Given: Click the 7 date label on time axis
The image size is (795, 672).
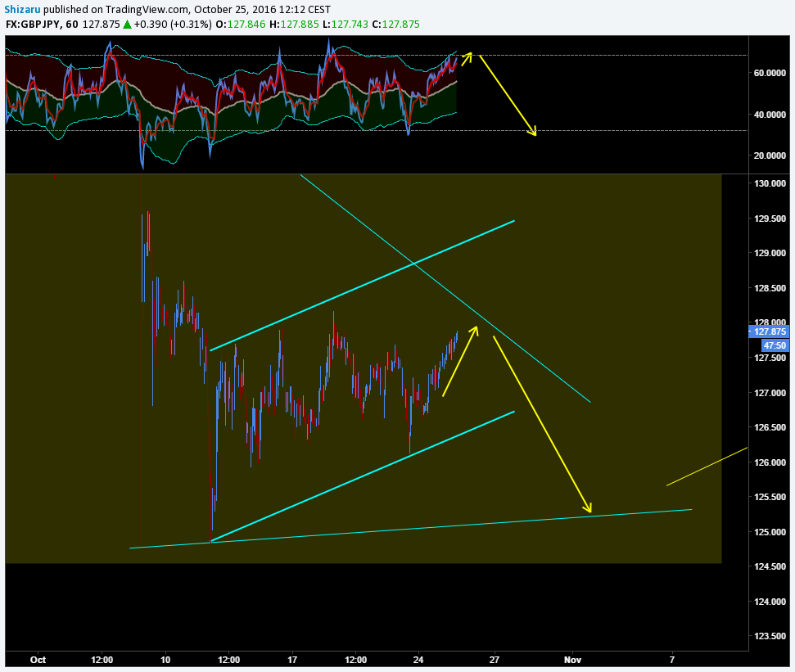Looking at the screenshot, I should (x=672, y=660).
